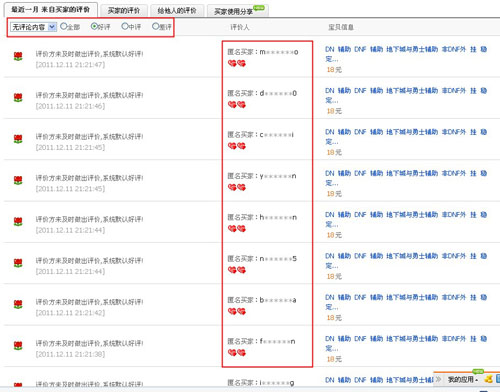Open the product link in buyer h******n's row
The height and width of the screenshot is (392, 500).
pyautogui.click(x=406, y=219)
